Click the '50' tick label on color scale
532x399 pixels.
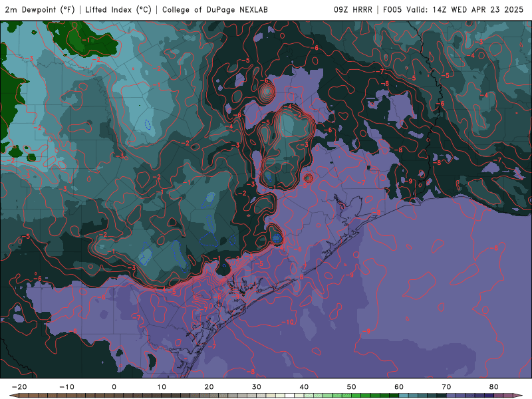[352, 387]
